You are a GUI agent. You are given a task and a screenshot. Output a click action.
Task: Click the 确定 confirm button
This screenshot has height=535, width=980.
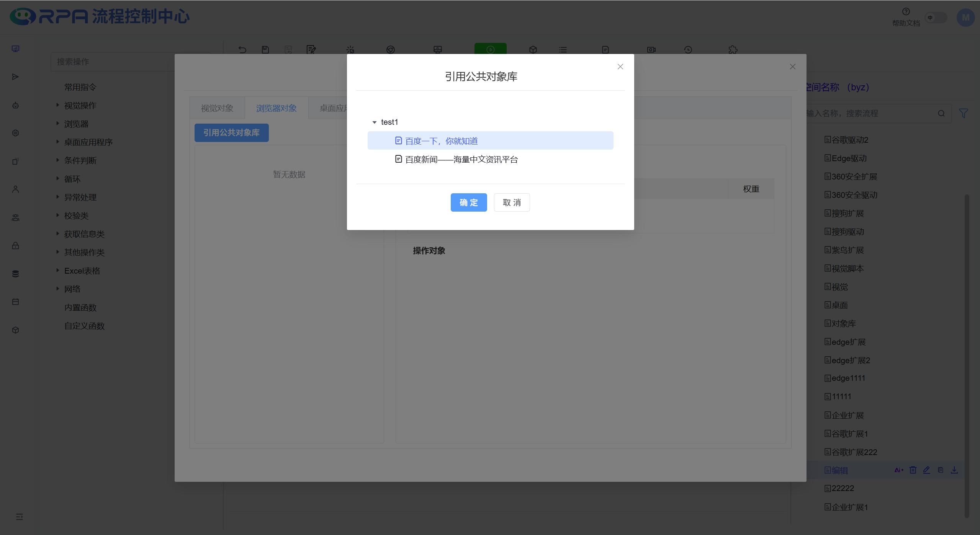point(468,202)
